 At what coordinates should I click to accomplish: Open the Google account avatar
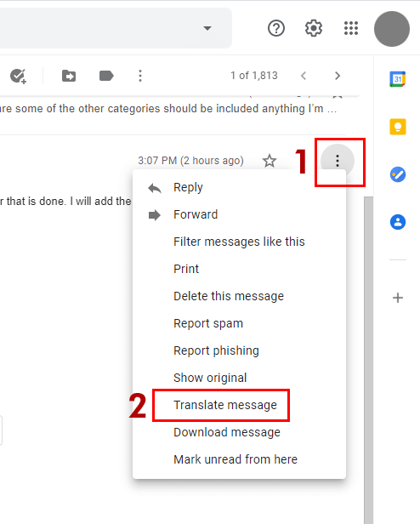pyautogui.click(x=392, y=29)
